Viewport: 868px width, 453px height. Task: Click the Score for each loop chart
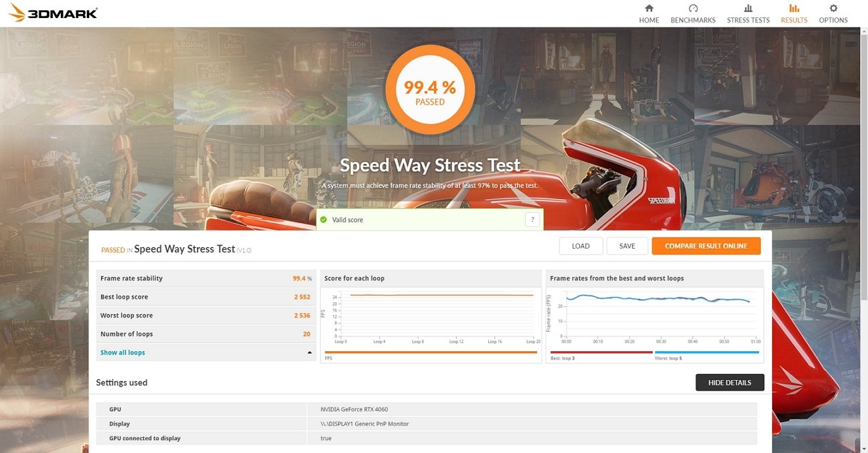click(431, 325)
